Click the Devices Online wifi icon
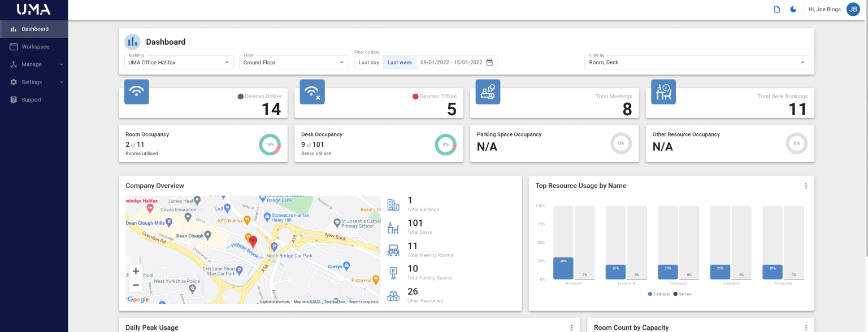 pyautogui.click(x=137, y=91)
